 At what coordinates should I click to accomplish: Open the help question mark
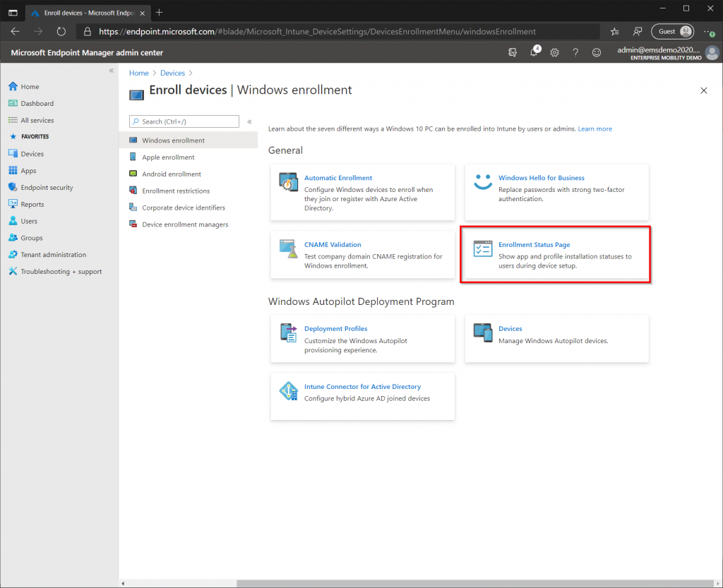(x=575, y=52)
